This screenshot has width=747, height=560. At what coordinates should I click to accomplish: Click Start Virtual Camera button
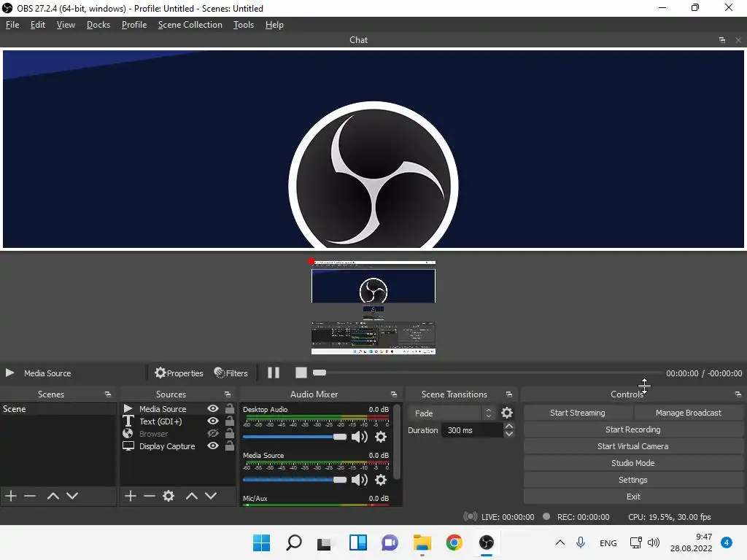[633, 446]
